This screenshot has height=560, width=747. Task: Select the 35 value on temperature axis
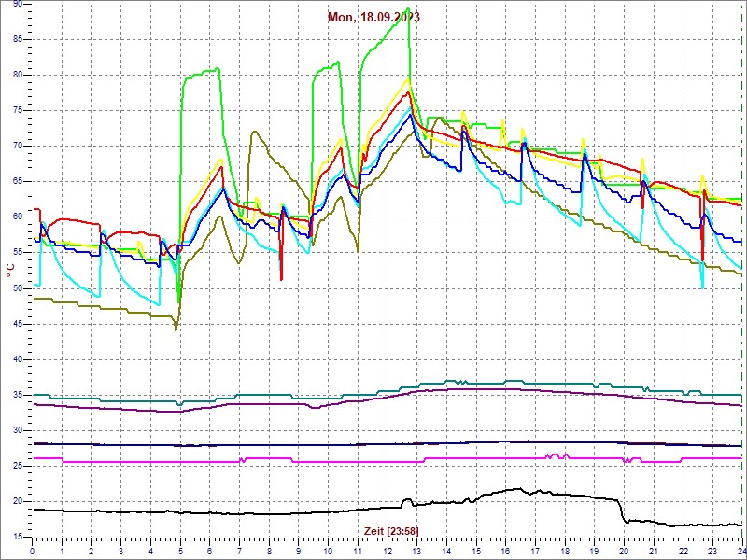18,395
